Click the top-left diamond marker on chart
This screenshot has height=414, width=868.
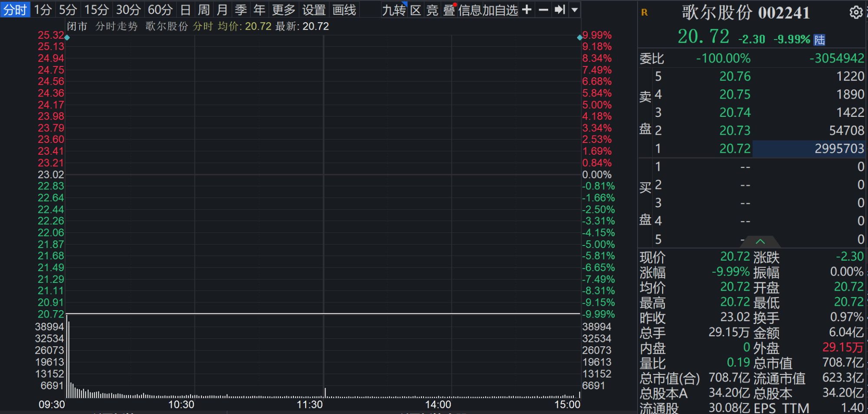[x=67, y=38]
